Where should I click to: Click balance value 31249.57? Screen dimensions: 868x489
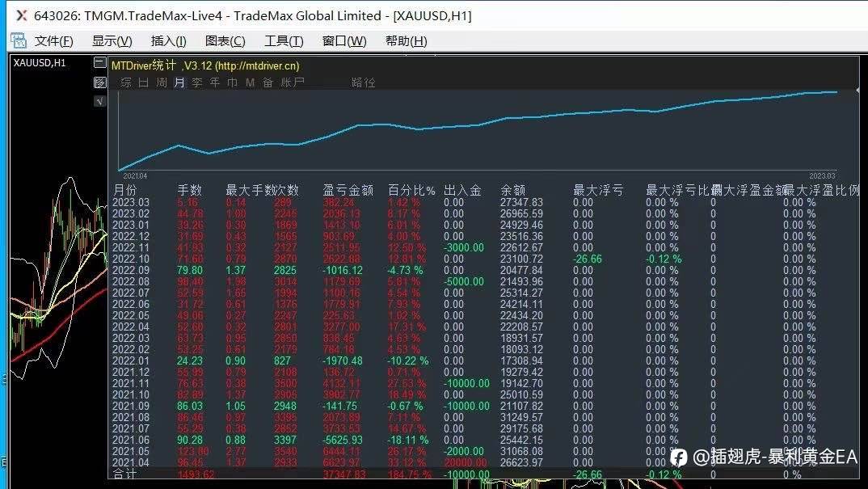pos(521,417)
